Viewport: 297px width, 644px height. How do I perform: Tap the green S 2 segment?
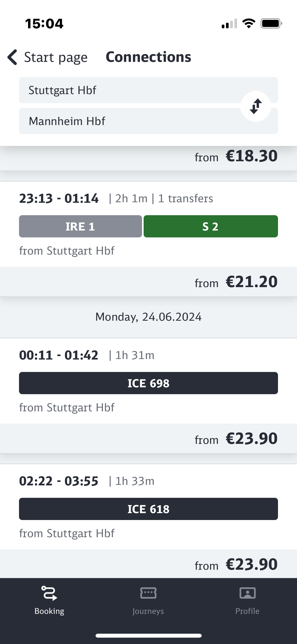pyautogui.click(x=210, y=226)
